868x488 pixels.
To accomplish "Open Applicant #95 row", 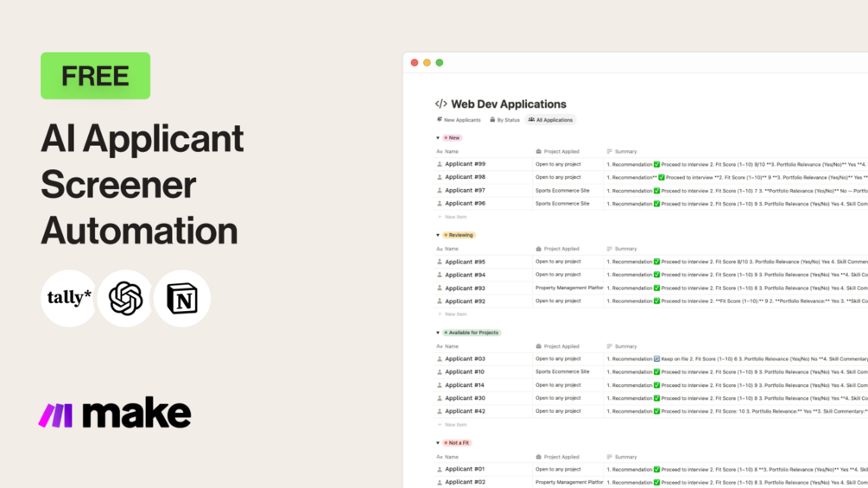I will [650, 262].
